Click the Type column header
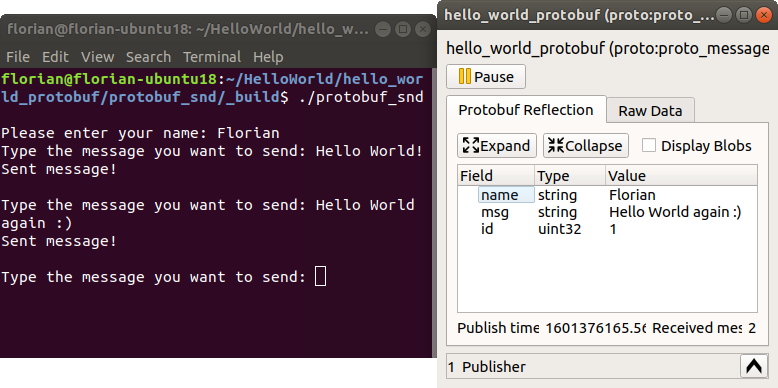This screenshot has width=778, height=388. [570, 176]
